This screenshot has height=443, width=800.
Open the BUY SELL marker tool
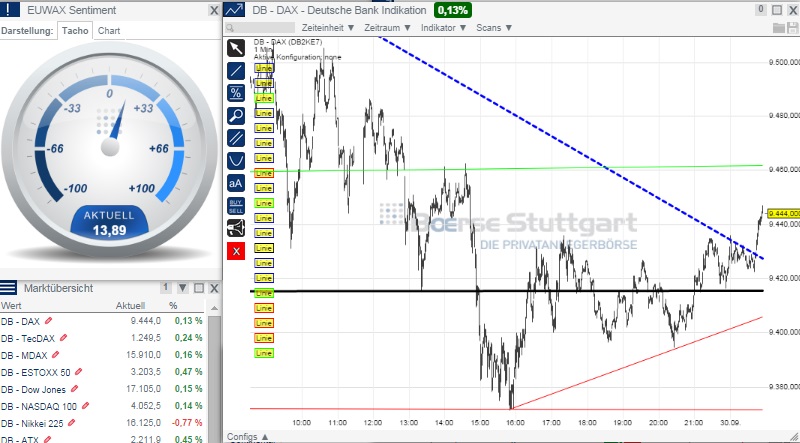236,206
